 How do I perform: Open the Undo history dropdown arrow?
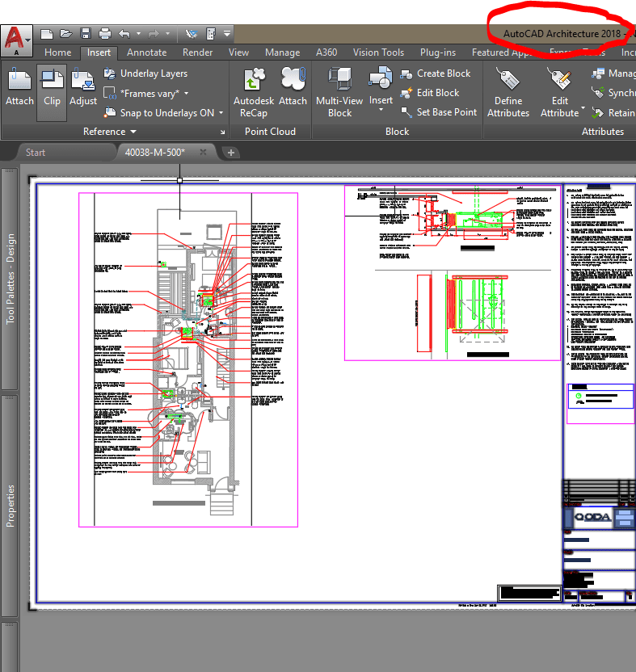tap(138, 34)
